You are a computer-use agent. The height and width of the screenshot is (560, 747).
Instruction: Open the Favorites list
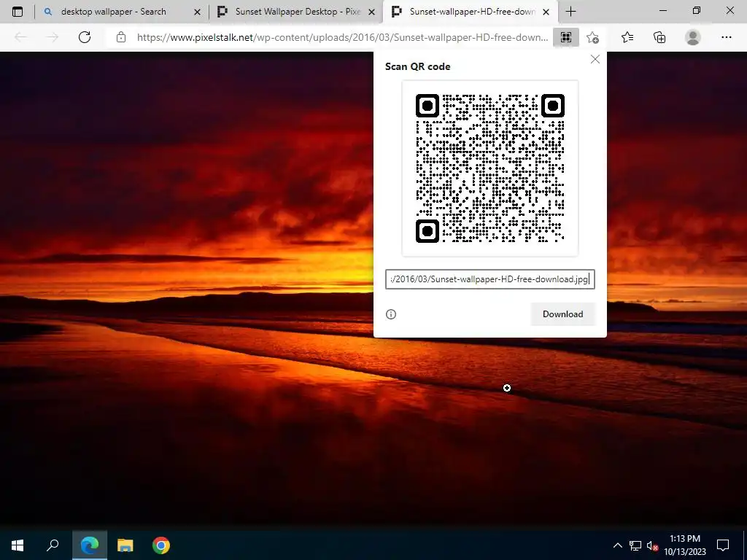[627, 37]
